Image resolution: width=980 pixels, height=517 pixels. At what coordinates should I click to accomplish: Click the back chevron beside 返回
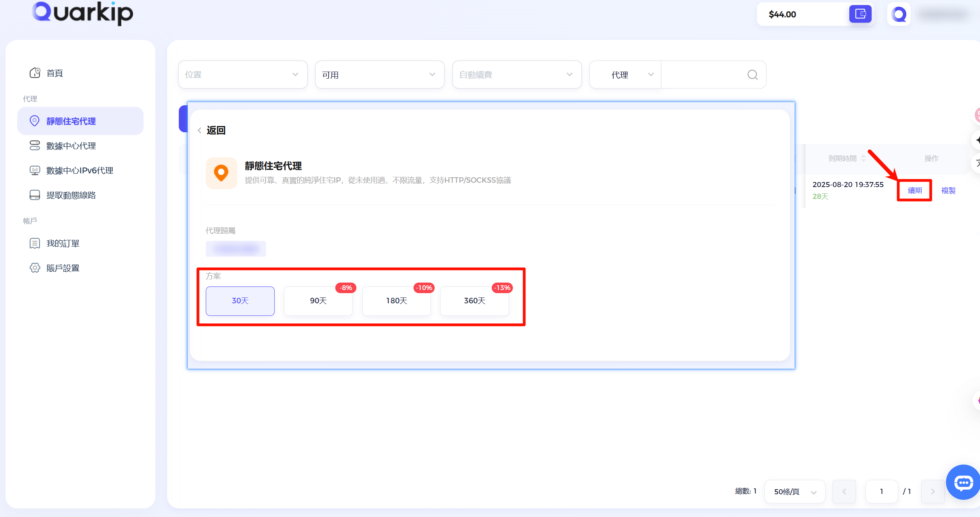click(x=200, y=130)
